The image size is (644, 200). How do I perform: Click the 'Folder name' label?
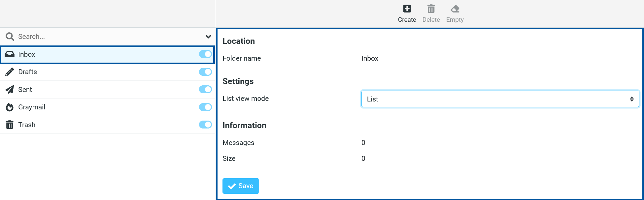(x=242, y=58)
